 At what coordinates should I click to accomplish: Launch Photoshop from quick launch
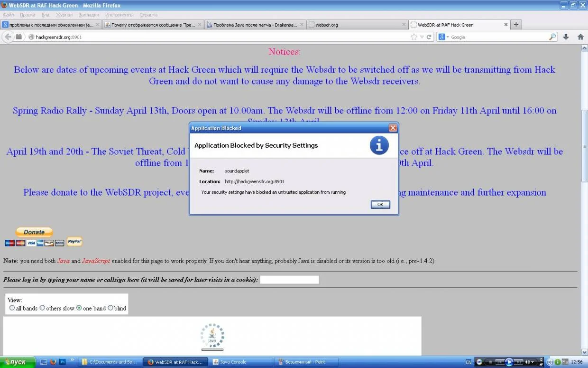coord(62,362)
